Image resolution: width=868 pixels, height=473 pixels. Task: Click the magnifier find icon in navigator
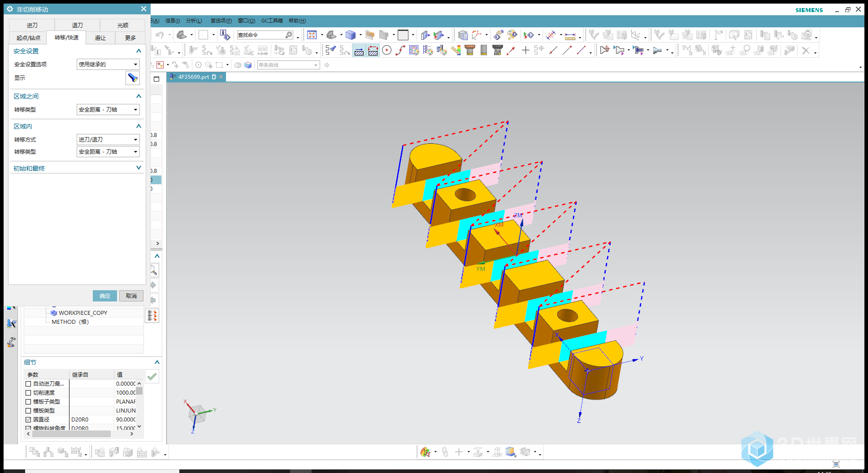(154, 270)
